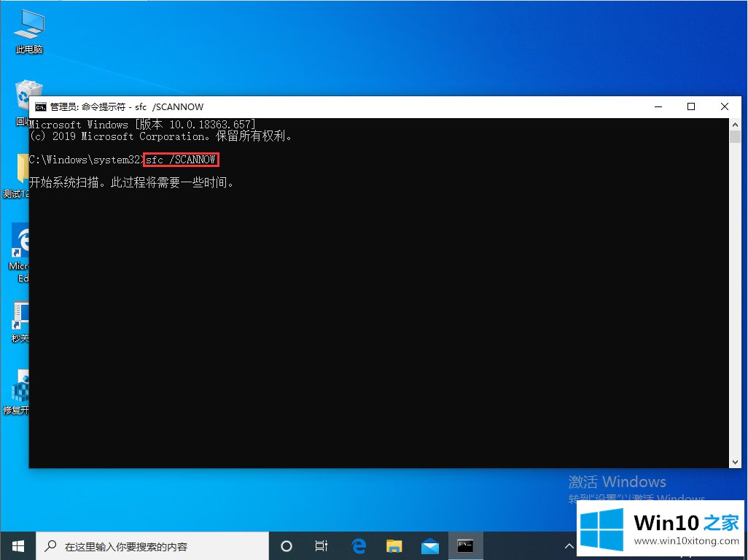Open Cortana from the taskbar
This screenshot has width=748, height=560.
point(287,545)
